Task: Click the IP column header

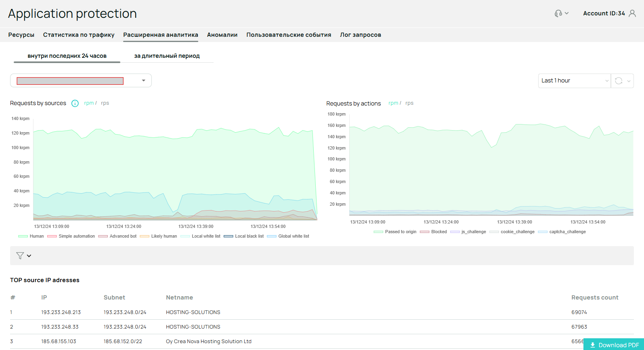Action: [x=44, y=297]
